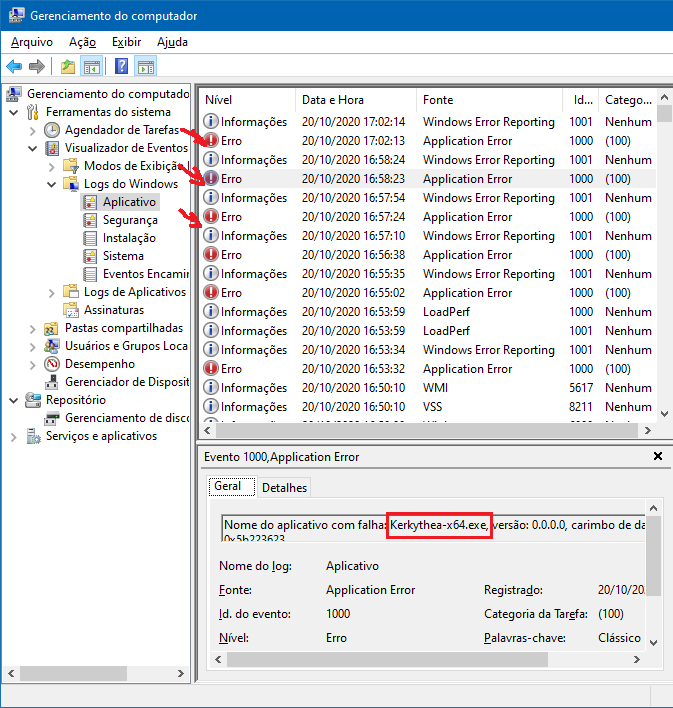Click the tree pane scroll-left arrow
Image resolution: width=673 pixels, height=708 pixels.
11,673
